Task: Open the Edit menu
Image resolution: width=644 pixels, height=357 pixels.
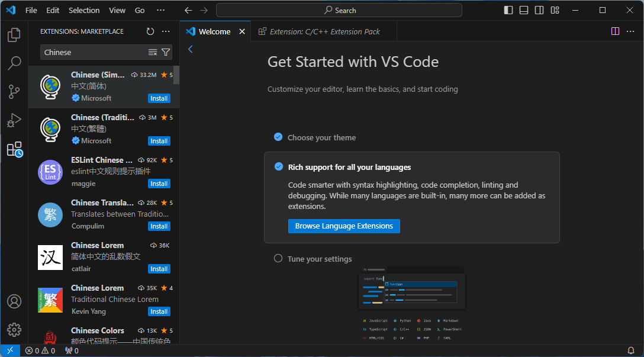Action: click(53, 10)
